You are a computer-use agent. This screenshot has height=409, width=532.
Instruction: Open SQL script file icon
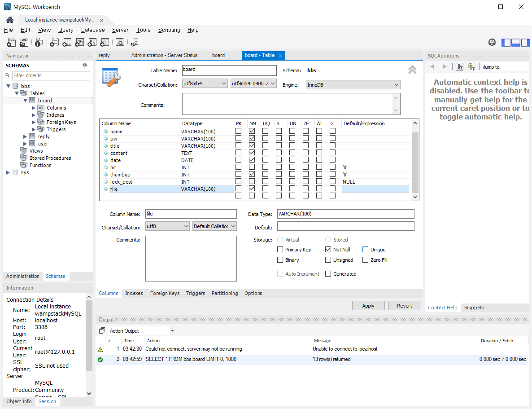(24, 42)
